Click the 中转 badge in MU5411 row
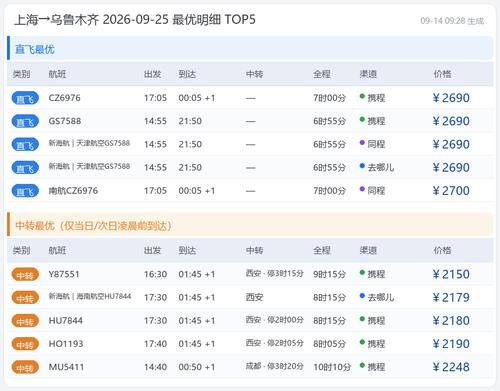This screenshot has height=391, width=500. point(25,367)
